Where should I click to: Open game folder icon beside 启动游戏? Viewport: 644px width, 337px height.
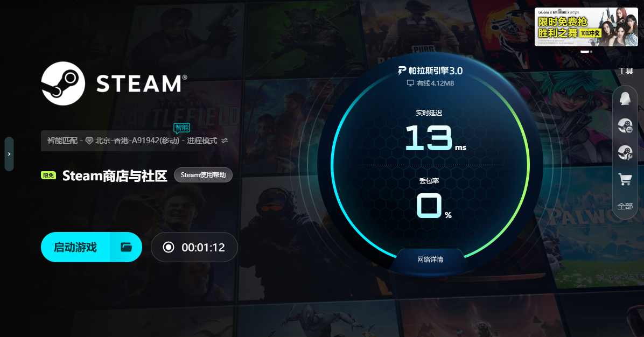[126, 247]
